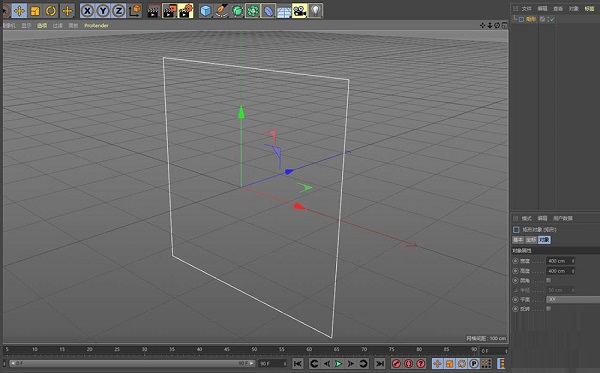Viewport: 600px width, 373px height.
Task: Add a floor environment object
Action: 284,11
